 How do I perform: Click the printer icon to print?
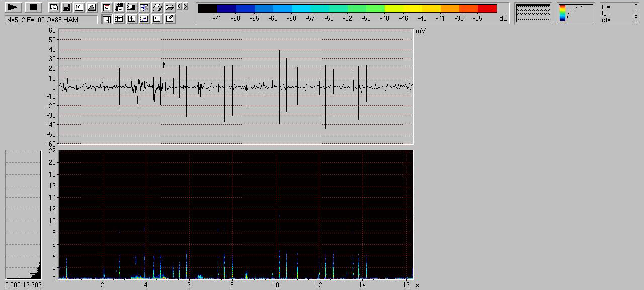157,7
